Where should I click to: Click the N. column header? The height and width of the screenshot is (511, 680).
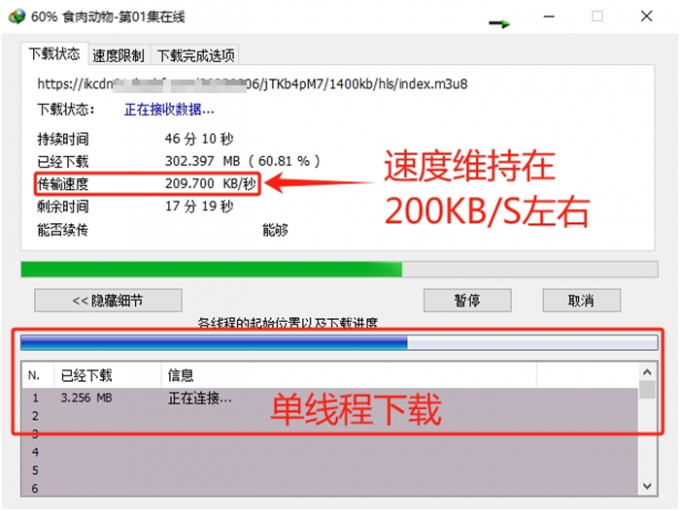[38, 375]
